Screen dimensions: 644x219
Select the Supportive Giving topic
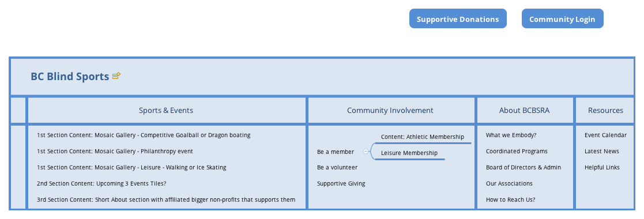[x=341, y=184]
